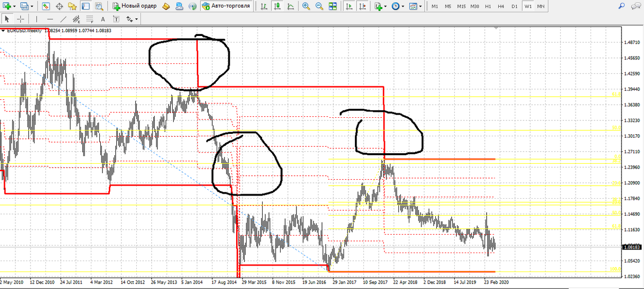The image size is (644, 289).
Task: Toggle Chart Shift icon
Action: point(363,6)
